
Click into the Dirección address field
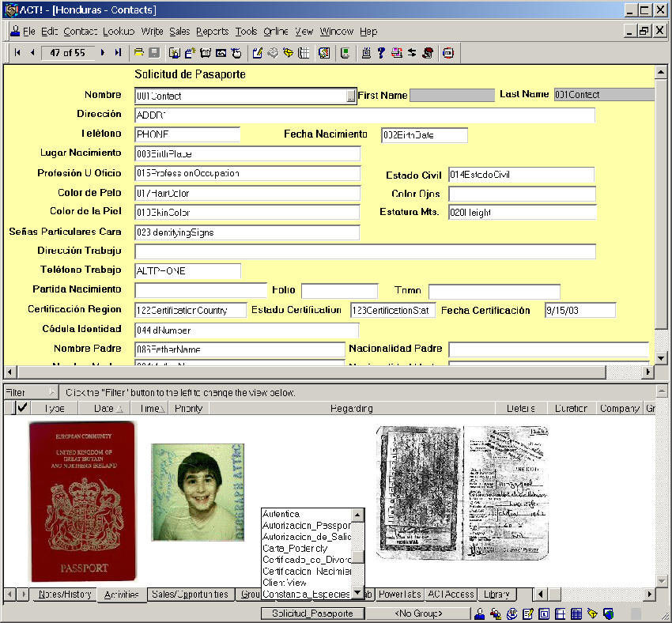pos(364,115)
